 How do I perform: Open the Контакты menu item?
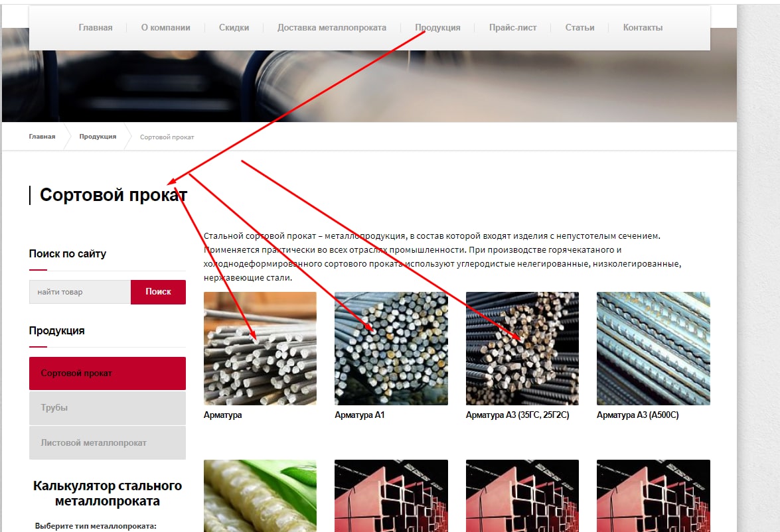643,28
